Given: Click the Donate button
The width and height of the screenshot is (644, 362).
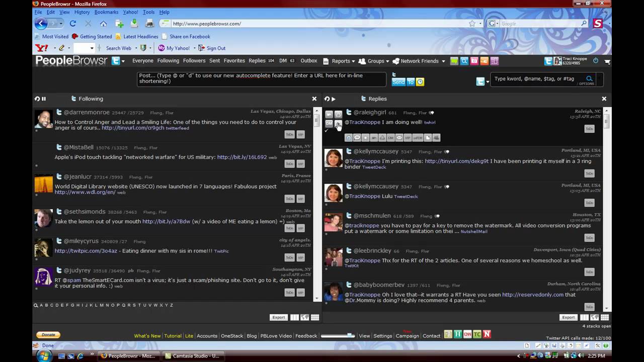Looking at the screenshot, I should 48,335.
